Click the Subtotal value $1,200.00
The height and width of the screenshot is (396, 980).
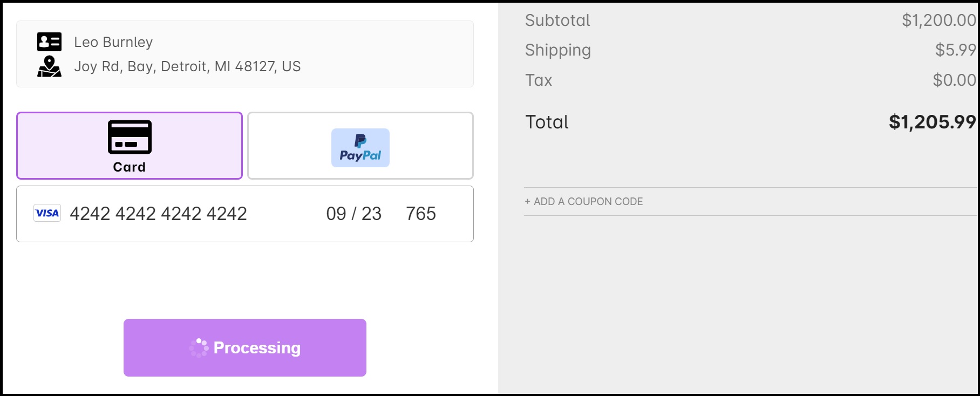[x=938, y=21]
